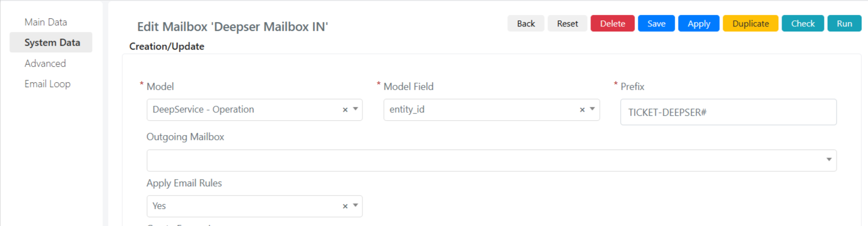Viewport: 868px width, 226px height.
Task: Go to the Advanced section
Action: tap(45, 63)
